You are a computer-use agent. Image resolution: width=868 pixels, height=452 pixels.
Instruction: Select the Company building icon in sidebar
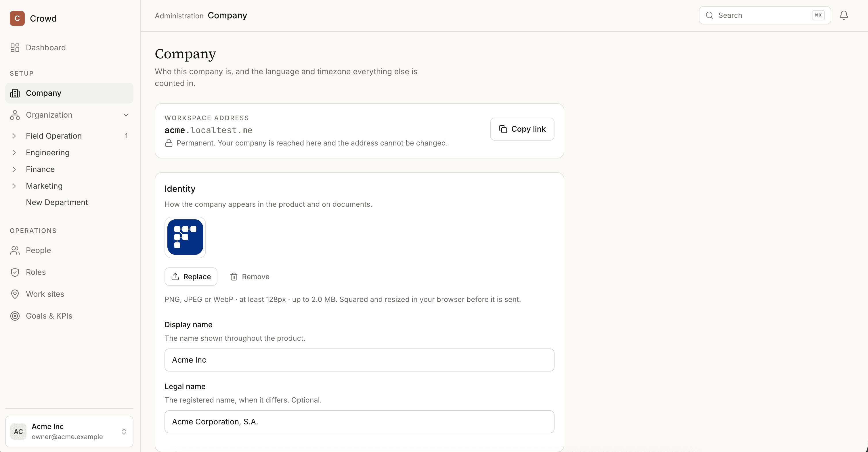15,93
